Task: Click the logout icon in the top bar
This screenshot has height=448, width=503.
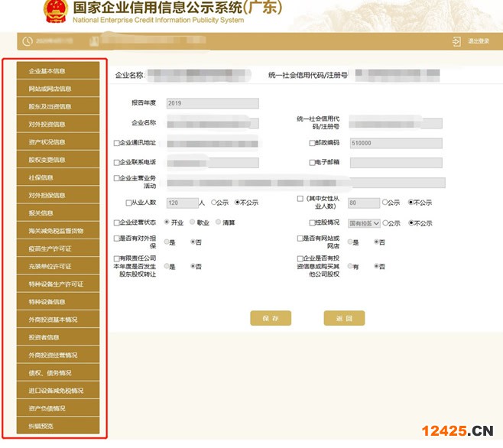Action: tap(456, 41)
